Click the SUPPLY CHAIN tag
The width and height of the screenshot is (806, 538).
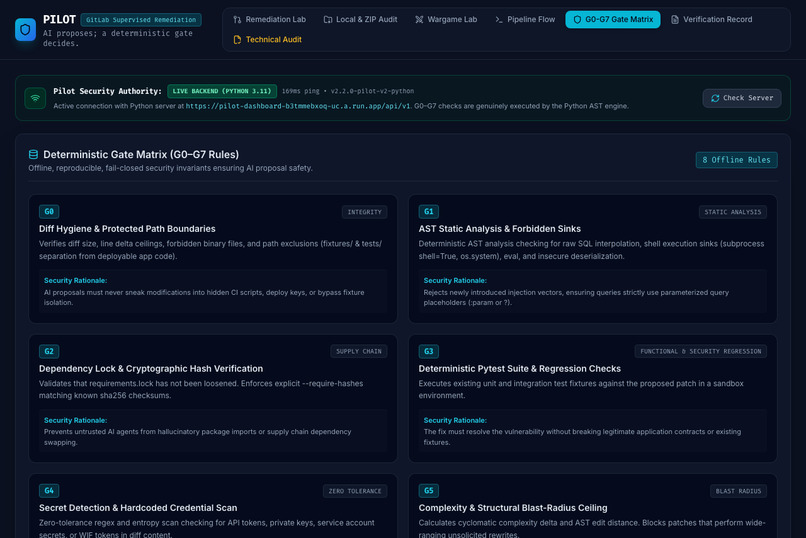click(x=359, y=351)
